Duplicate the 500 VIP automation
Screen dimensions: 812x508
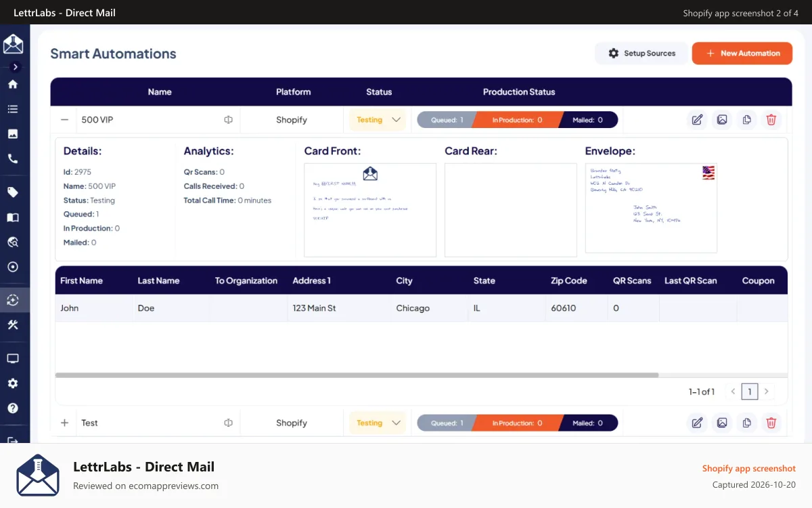click(746, 120)
